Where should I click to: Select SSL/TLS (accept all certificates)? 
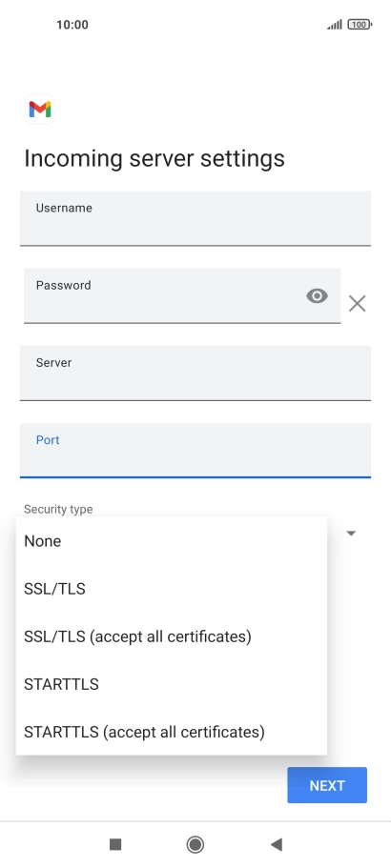coord(171,636)
